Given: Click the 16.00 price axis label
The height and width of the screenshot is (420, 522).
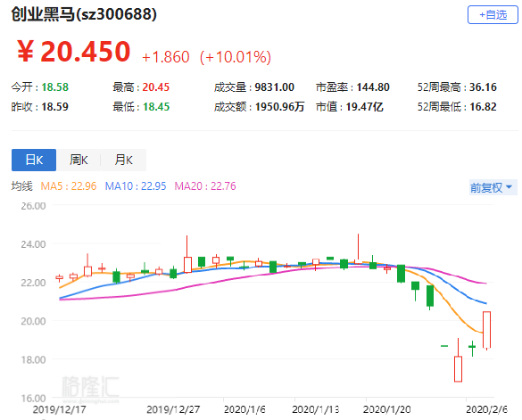Looking at the screenshot, I should [33, 398].
